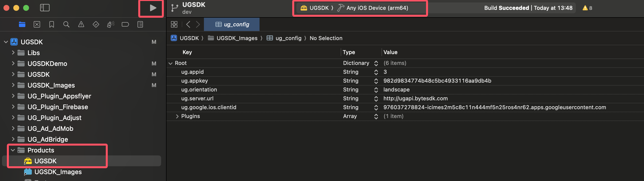Click the Type column header
Screen dimensions: 644x181
coord(349,52)
